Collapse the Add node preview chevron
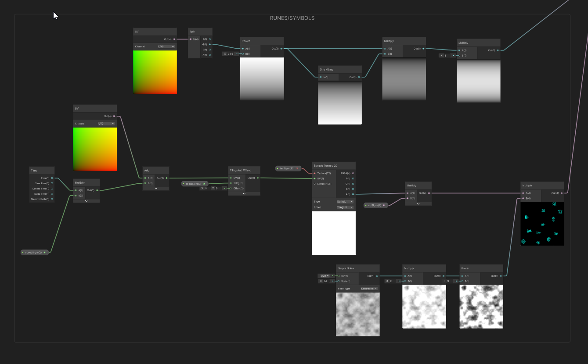 [x=156, y=189]
